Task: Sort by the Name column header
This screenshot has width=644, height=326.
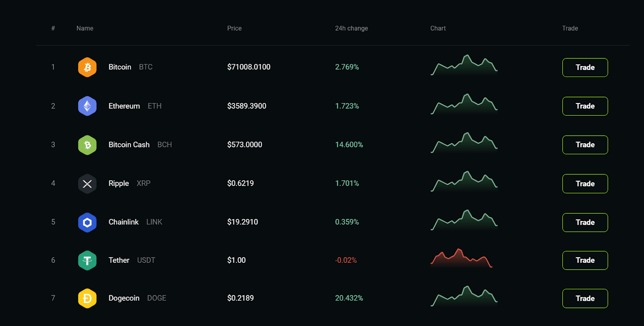Action: click(x=85, y=28)
